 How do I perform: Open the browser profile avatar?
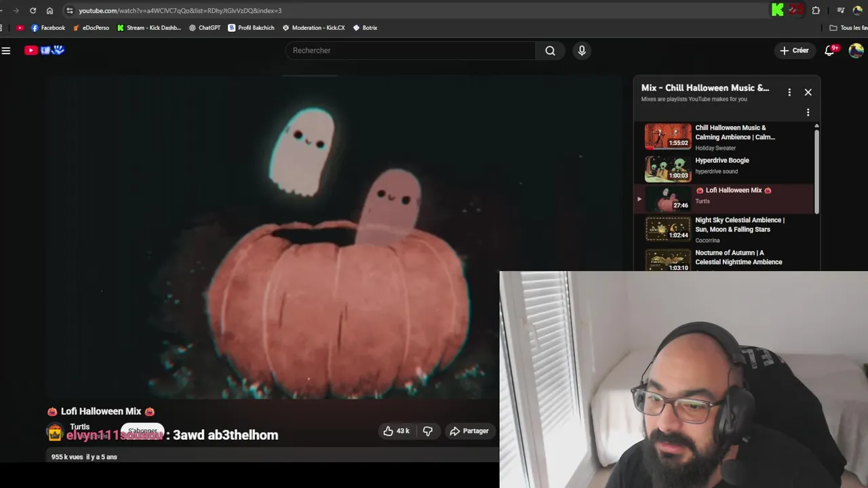pos(858,10)
